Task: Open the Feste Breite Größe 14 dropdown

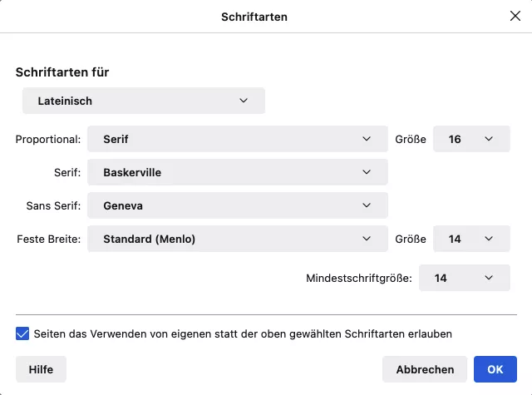Action: tap(471, 239)
